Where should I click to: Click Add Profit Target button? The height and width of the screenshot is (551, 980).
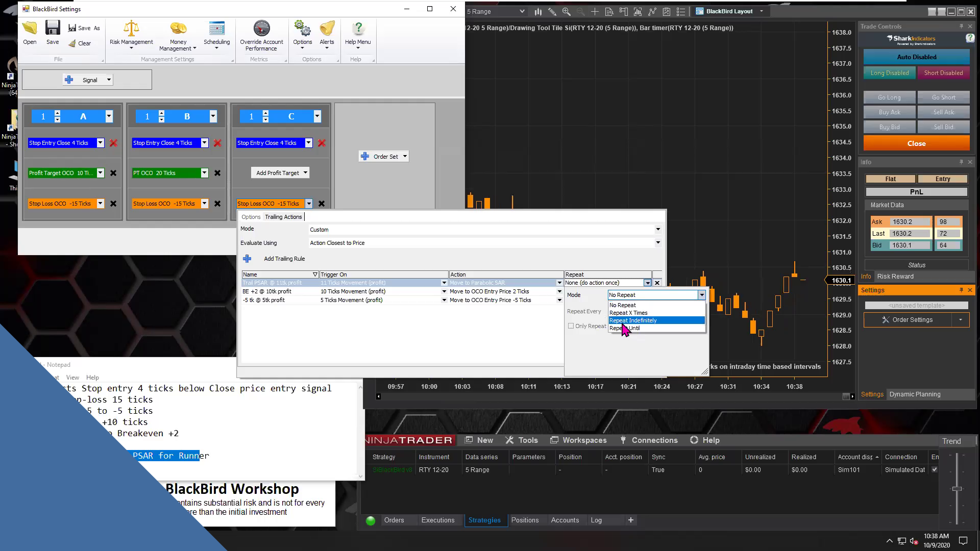[280, 173]
